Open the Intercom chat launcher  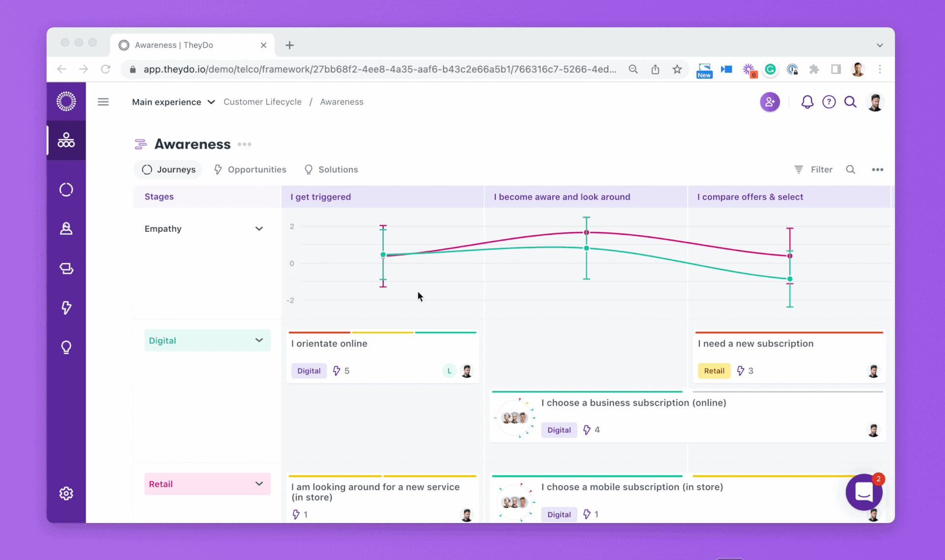(x=864, y=492)
